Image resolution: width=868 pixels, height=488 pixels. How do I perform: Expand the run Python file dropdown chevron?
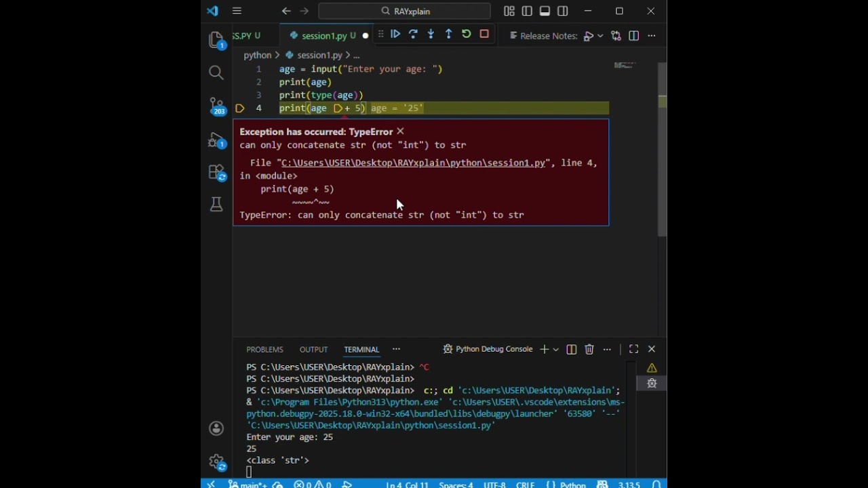point(600,36)
